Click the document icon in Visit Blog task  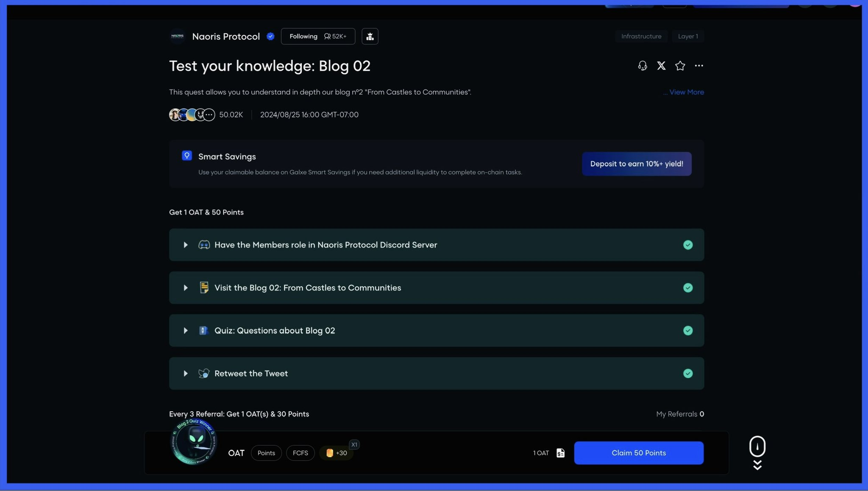[204, 287]
